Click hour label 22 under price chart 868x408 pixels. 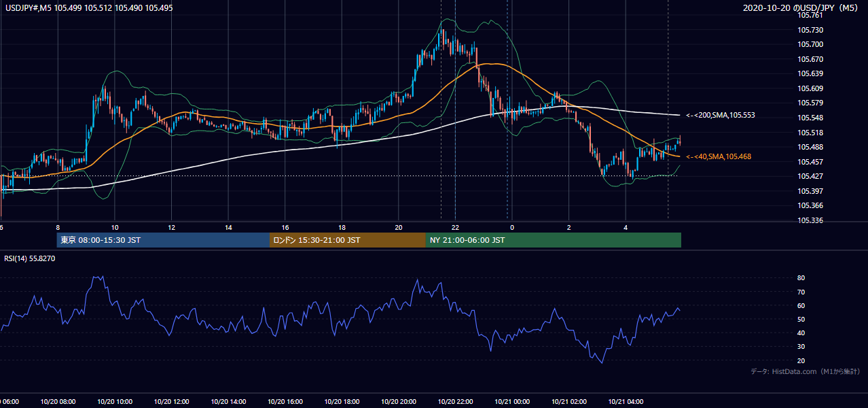455,227
